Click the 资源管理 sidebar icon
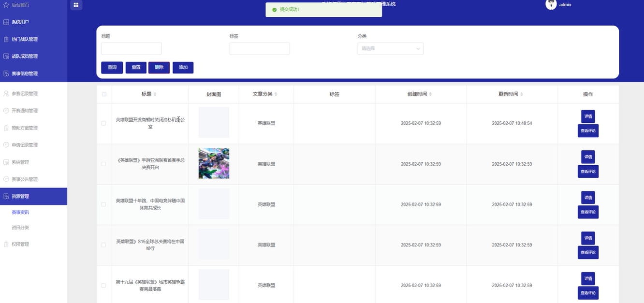Screen dimensions: 644x303 tap(6, 196)
